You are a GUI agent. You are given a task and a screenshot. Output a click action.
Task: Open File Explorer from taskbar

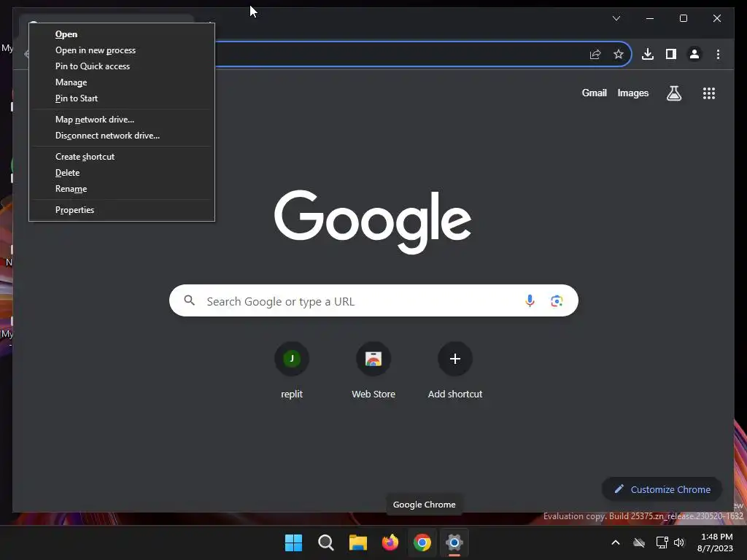[x=357, y=542]
